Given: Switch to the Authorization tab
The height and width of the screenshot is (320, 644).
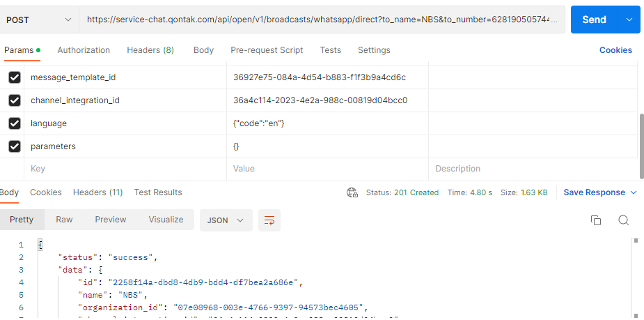Looking at the screenshot, I should coord(84,50).
